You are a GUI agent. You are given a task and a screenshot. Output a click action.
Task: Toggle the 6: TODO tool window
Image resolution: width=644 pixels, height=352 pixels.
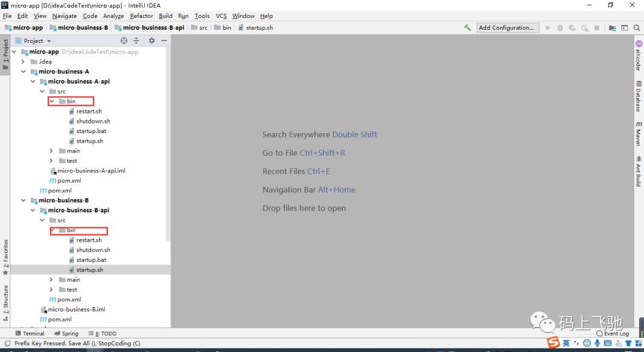103,334
